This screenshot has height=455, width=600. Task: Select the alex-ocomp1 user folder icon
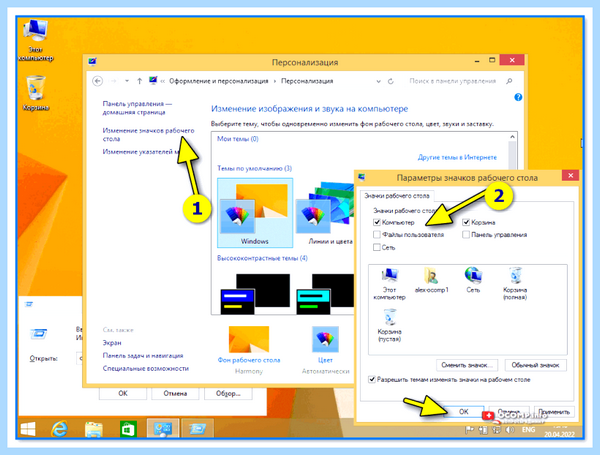(431, 280)
